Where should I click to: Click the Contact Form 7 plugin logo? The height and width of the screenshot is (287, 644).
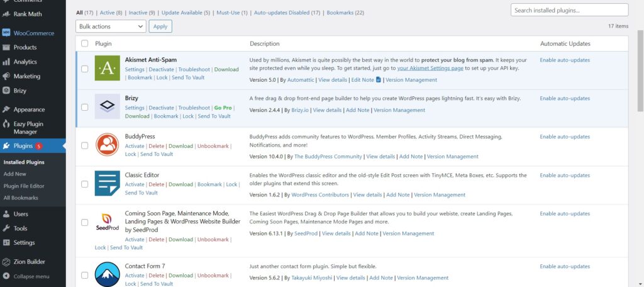pyautogui.click(x=107, y=274)
